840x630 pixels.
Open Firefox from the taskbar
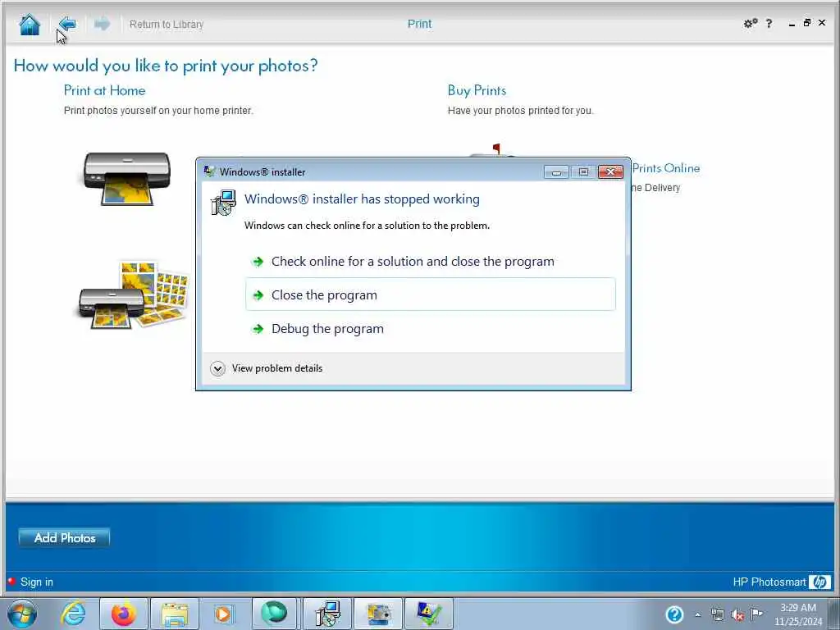coord(123,614)
